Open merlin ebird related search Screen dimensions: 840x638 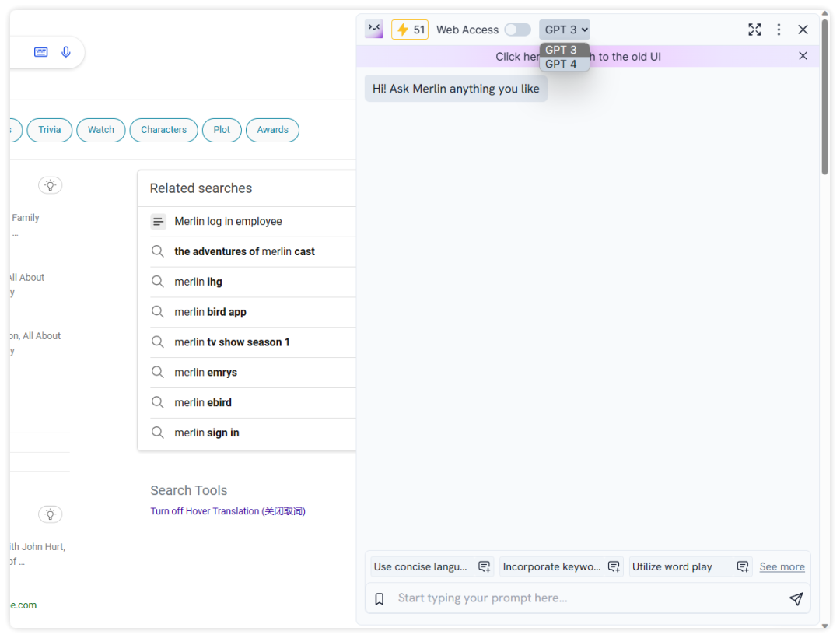click(x=203, y=403)
